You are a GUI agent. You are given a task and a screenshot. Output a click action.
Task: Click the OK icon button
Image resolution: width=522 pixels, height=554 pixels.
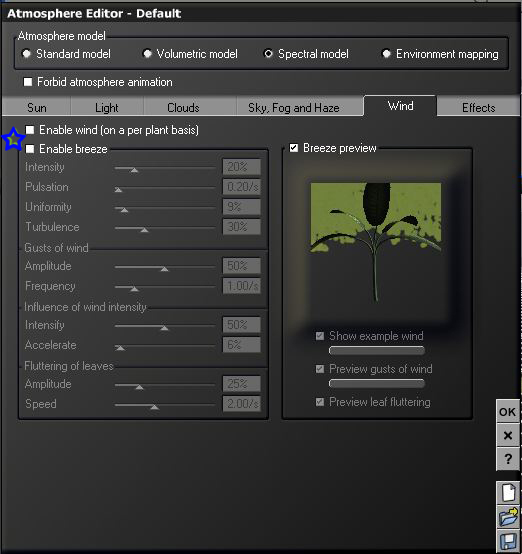pos(508,412)
